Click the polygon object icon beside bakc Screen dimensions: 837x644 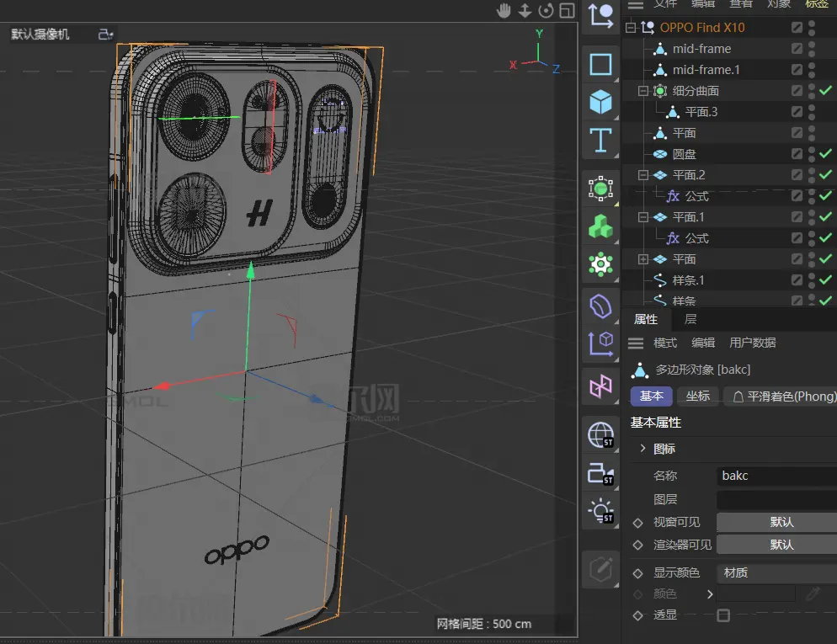(x=639, y=370)
